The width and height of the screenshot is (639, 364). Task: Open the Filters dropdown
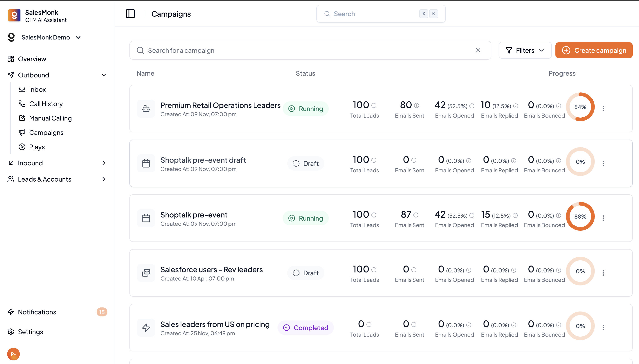525,50
